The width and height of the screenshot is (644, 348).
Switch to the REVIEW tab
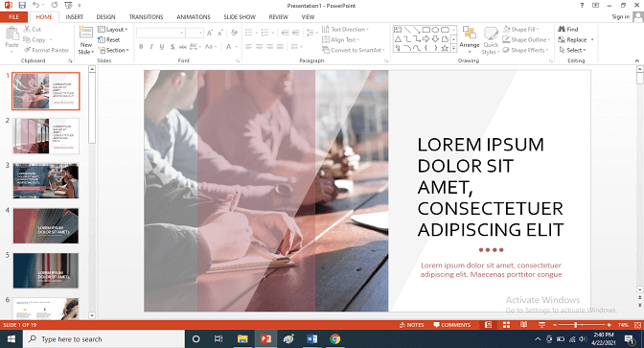(279, 17)
